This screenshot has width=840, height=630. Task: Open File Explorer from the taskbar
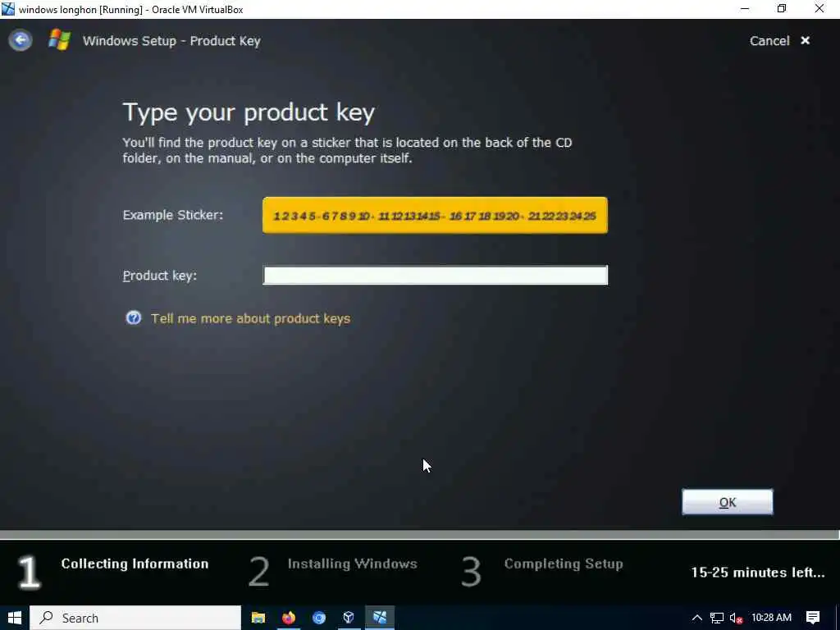tap(258, 618)
